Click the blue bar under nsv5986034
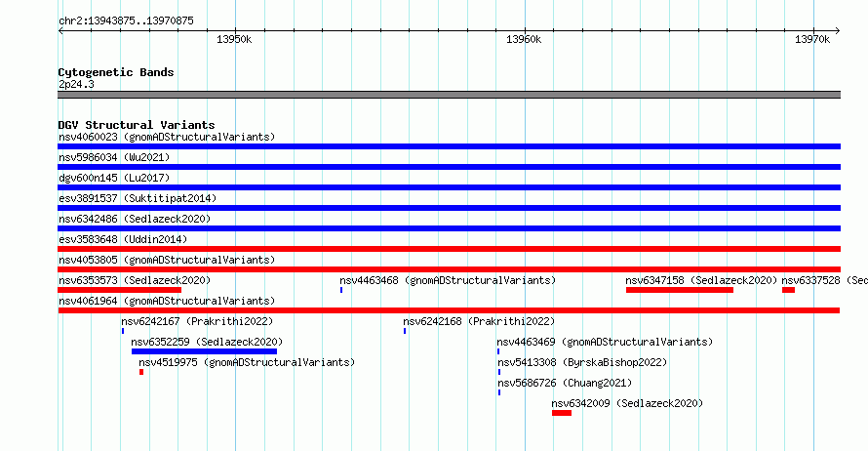 click(449, 167)
